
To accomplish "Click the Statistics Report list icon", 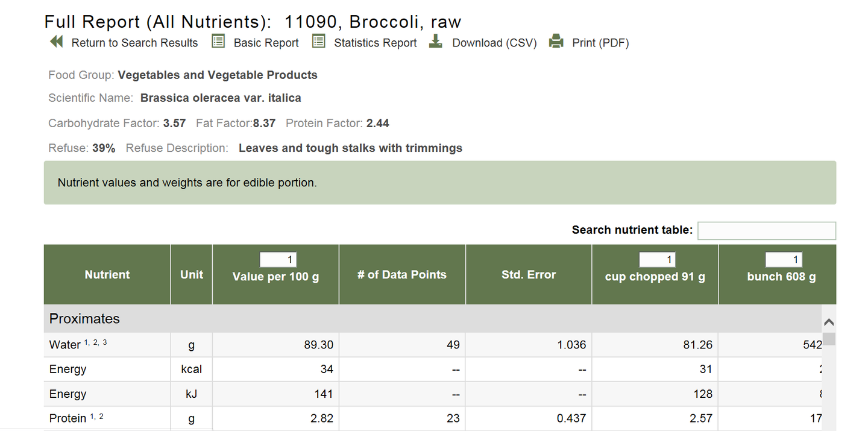I will pos(318,42).
